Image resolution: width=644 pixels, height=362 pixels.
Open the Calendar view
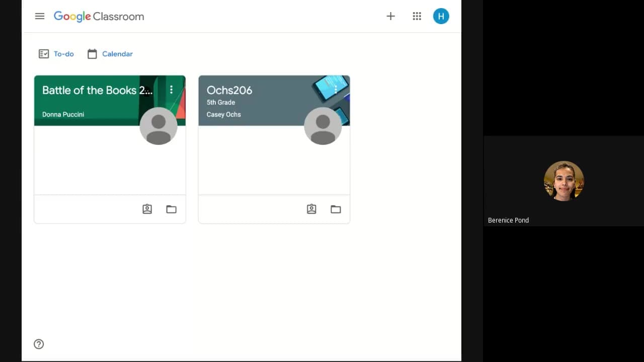(110, 54)
